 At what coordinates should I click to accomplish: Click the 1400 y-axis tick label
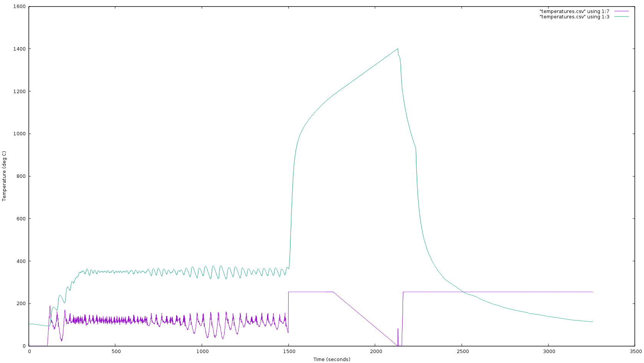click(x=20, y=49)
